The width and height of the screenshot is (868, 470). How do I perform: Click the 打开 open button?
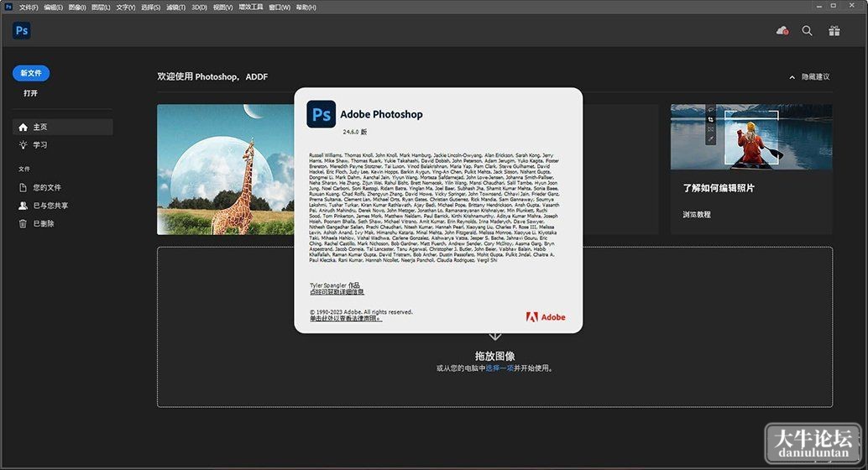(x=30, y=93)
